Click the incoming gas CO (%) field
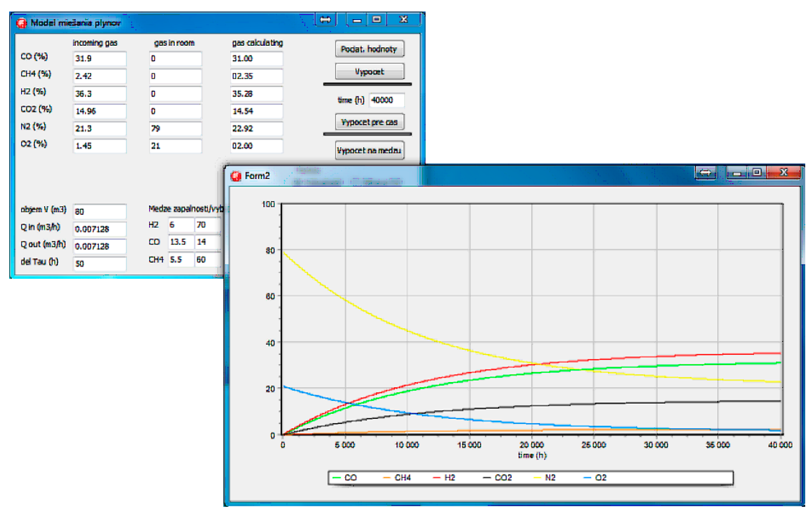 tap(100, 59)
